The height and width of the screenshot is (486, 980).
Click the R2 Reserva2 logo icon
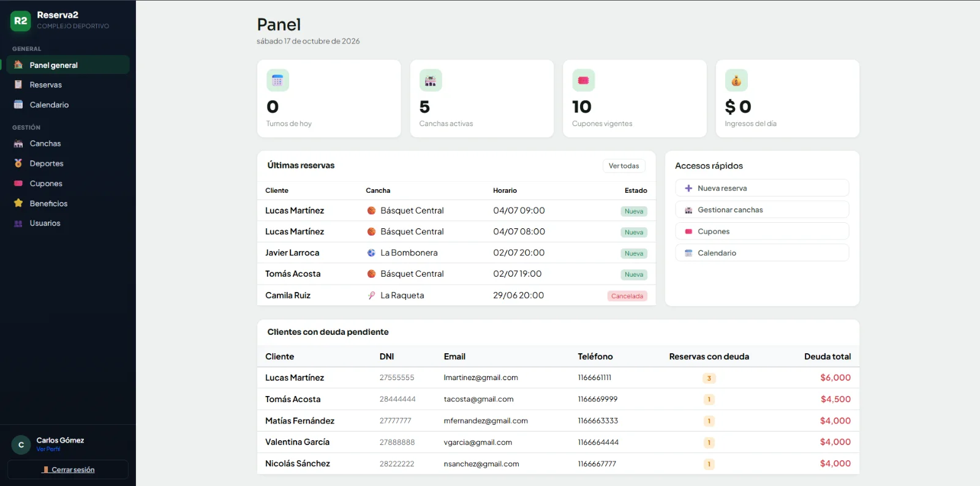point(21,21)
